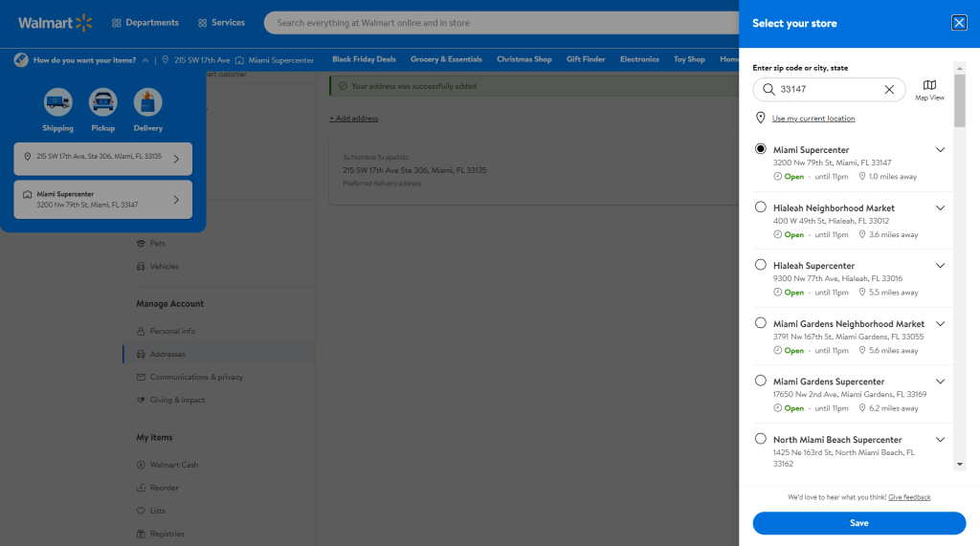Click Use my current location link
Image resolution: width=980 pixels, height=546 pixels.
point(813,118)
